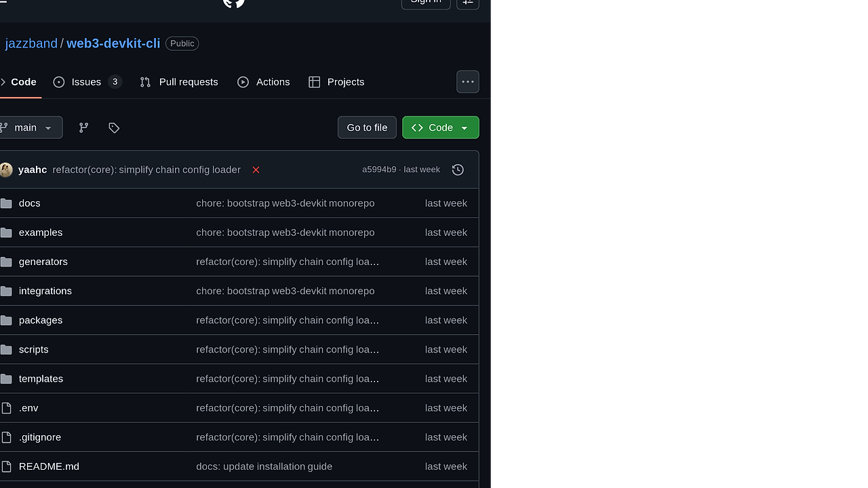Viewport: 868px width, 488px height.
Task: Click folder icon beside docs
Action: tap(6, 203)
